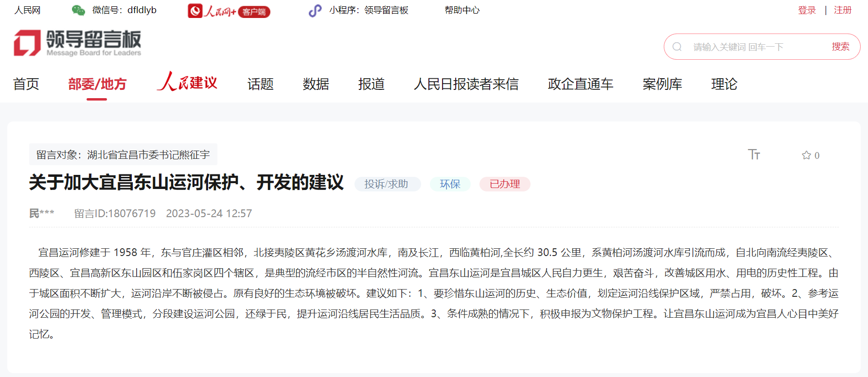
Task: Click 微信号：dfldlyb text
Action: tap(124, 10)
